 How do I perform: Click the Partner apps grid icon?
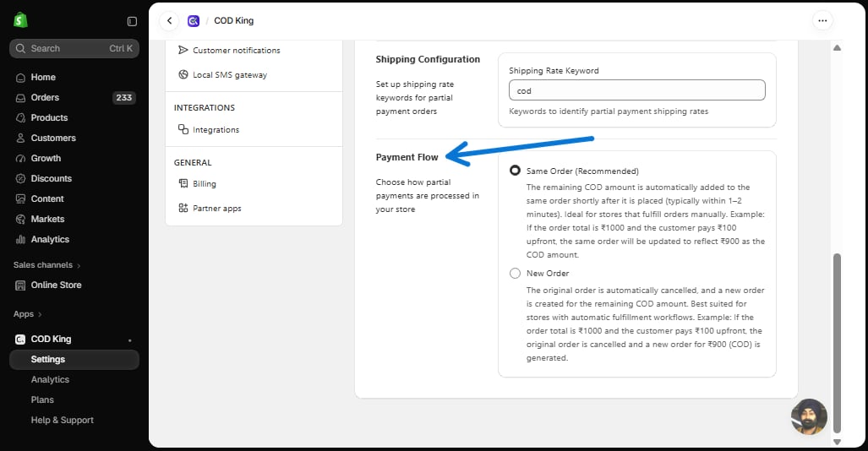(183, 208)
